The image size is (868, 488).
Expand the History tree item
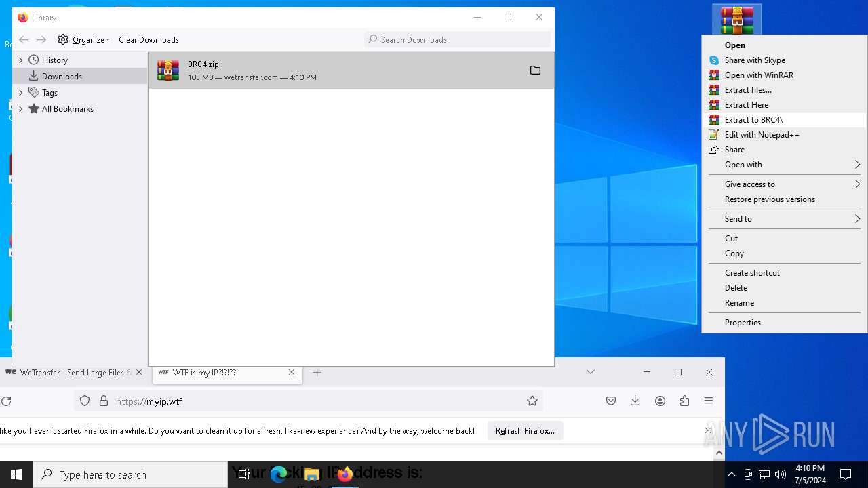20,60
